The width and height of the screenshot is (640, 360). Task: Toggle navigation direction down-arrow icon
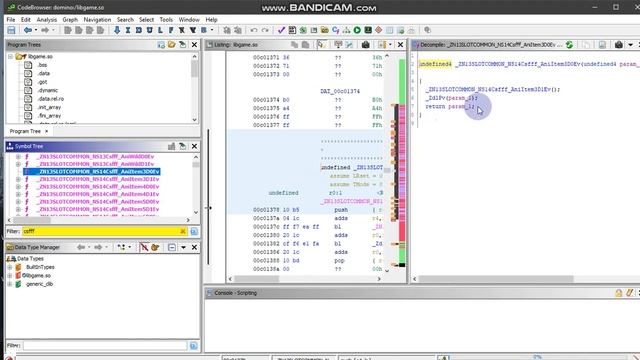pos(117,30)
